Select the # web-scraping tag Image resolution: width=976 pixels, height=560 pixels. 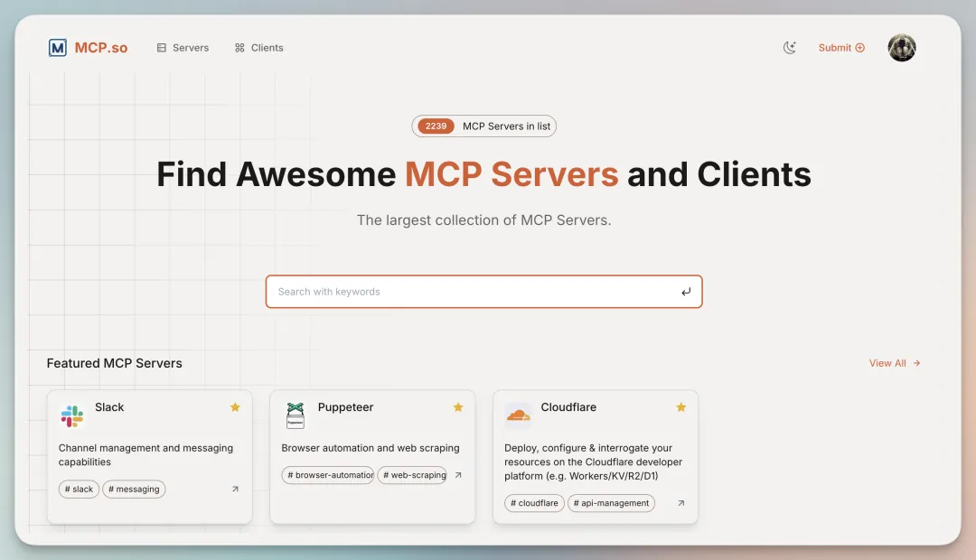pyautogui.click(x=412, y=475)
